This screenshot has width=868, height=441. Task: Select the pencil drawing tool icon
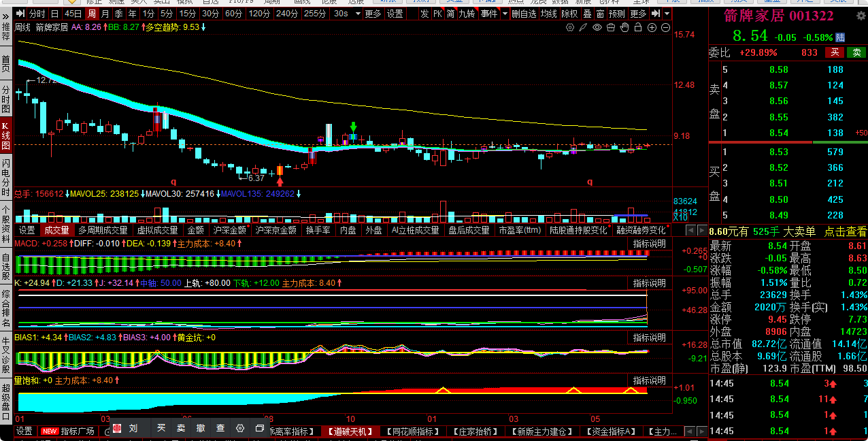click(583, 27)
